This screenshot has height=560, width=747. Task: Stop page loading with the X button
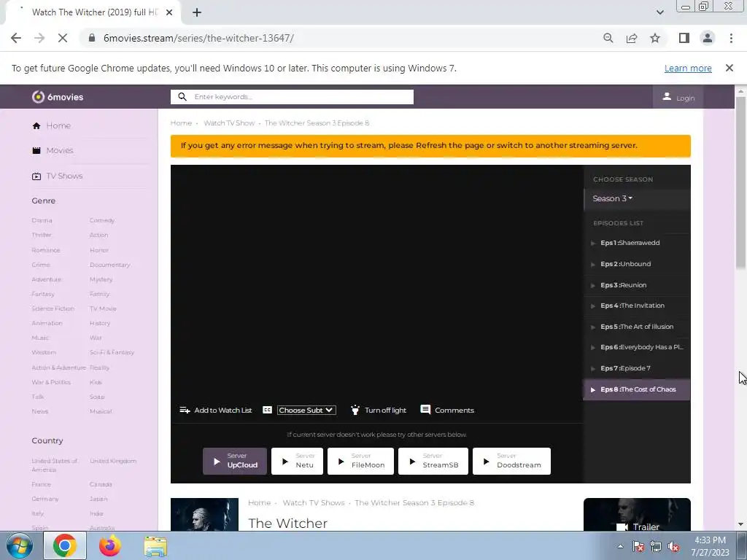pos(63,38)
